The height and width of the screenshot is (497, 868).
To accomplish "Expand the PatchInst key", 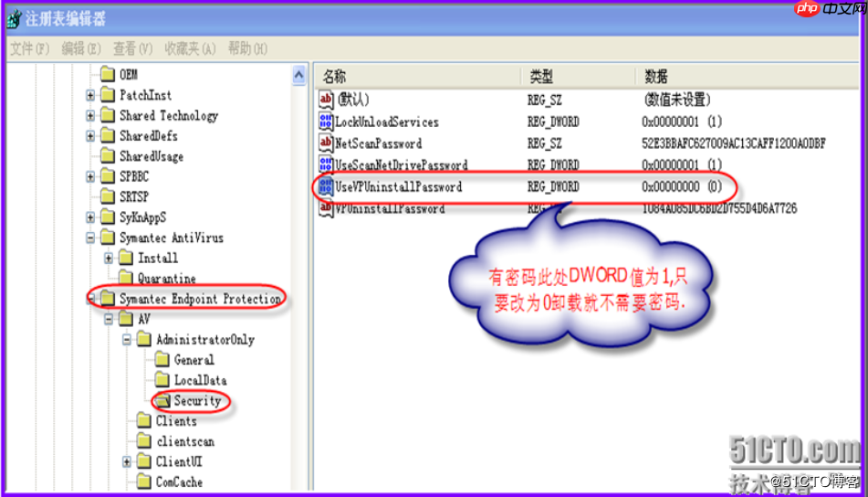I will pos(90,95).
